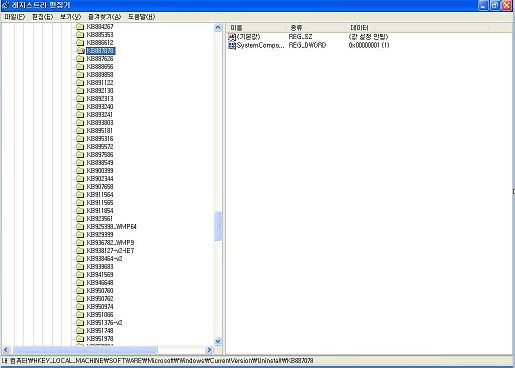Click the folder icon of KB951376-v2
Viewport: 515px width, 368px height.
pyautogui.click(x=80, y=323)
